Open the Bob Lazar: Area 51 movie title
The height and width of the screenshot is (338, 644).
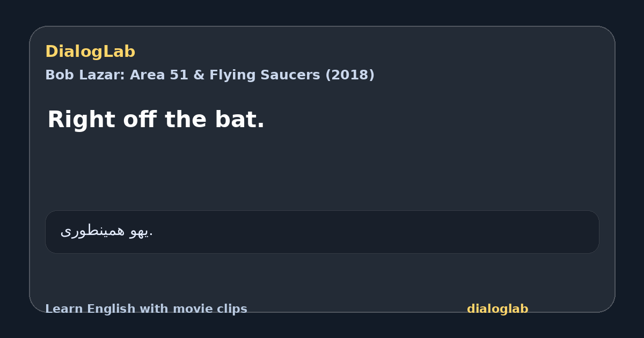click(x=210, y=75)
